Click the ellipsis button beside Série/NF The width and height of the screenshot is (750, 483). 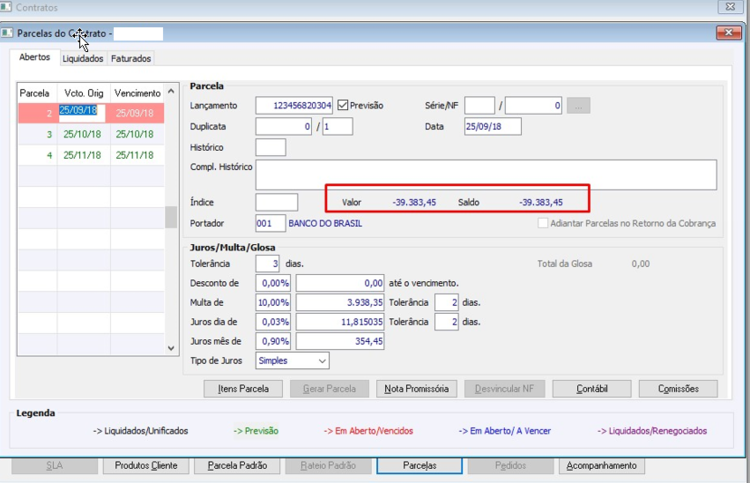tap(578, 106)
